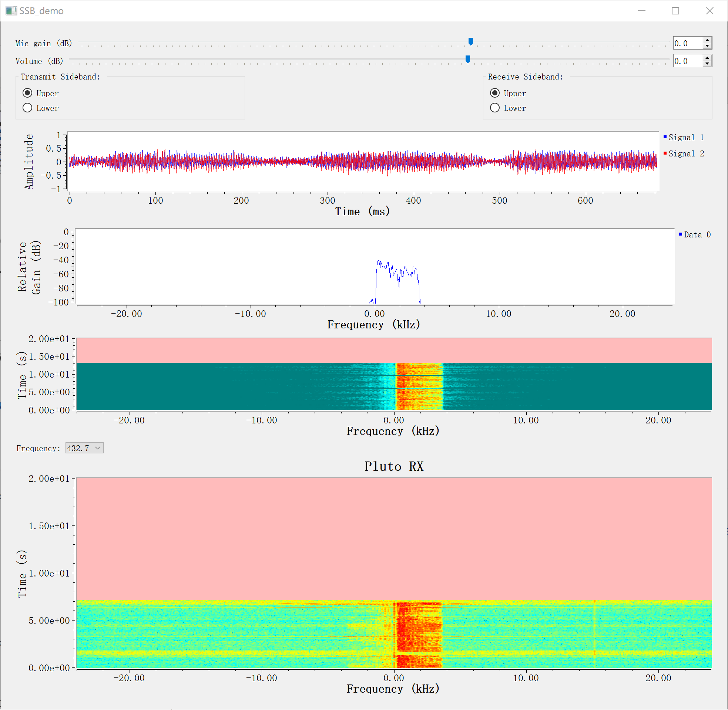Open the Frequency 432.7 dropdown
Viewport: 728px width, 710px height.
click(84, 448)
